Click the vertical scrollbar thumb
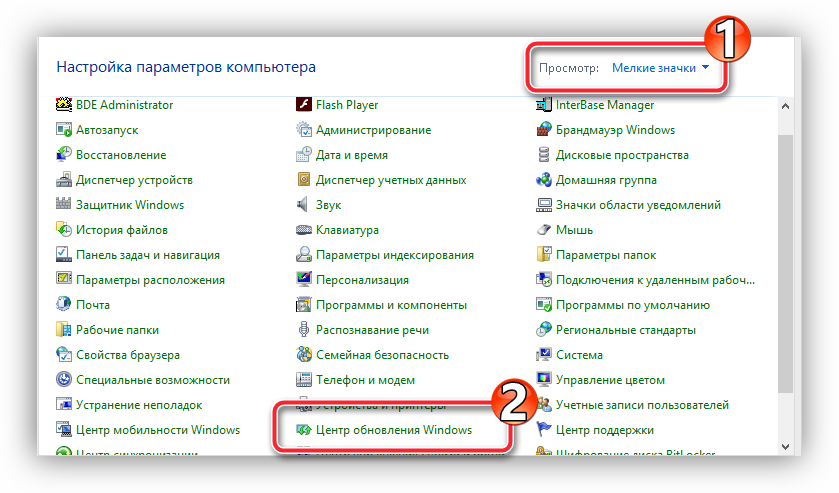The image size is (839, 493). point(785,264)
